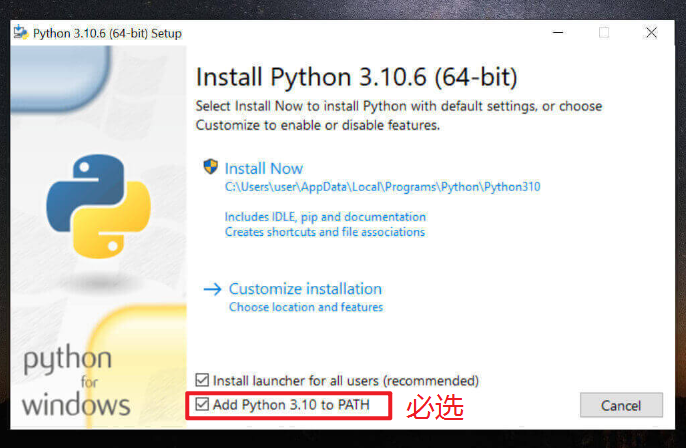Screen dimensions: 686x448
Task: Click the 'Install Python 3.10.6 (64-bit)' heading
Action: point(356,77)
